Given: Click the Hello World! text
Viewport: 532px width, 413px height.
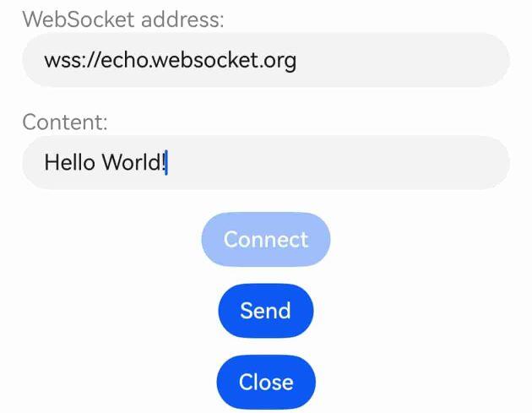Looking at the screenshot, I should (105, 162).
